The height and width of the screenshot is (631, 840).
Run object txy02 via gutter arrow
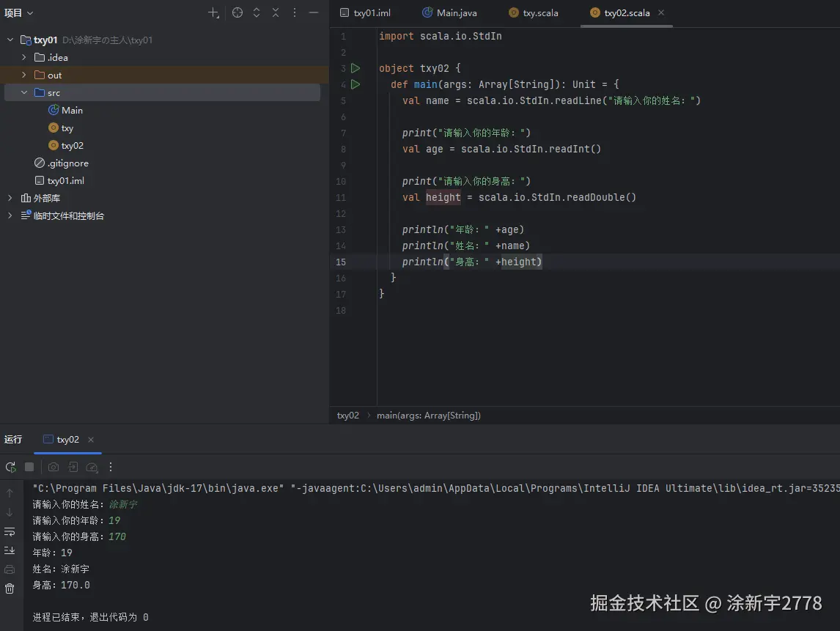point(355,68)
